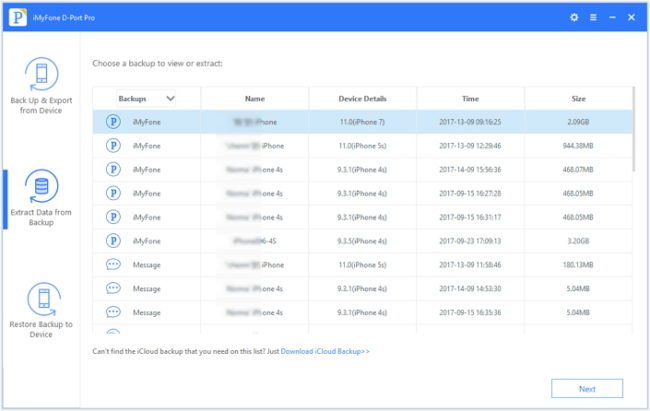Image resolution: width=650 pixels, height=411 pixels.
Task: Select the 2017-14-09 15:56:36 time cell
Action: point(470,169)
